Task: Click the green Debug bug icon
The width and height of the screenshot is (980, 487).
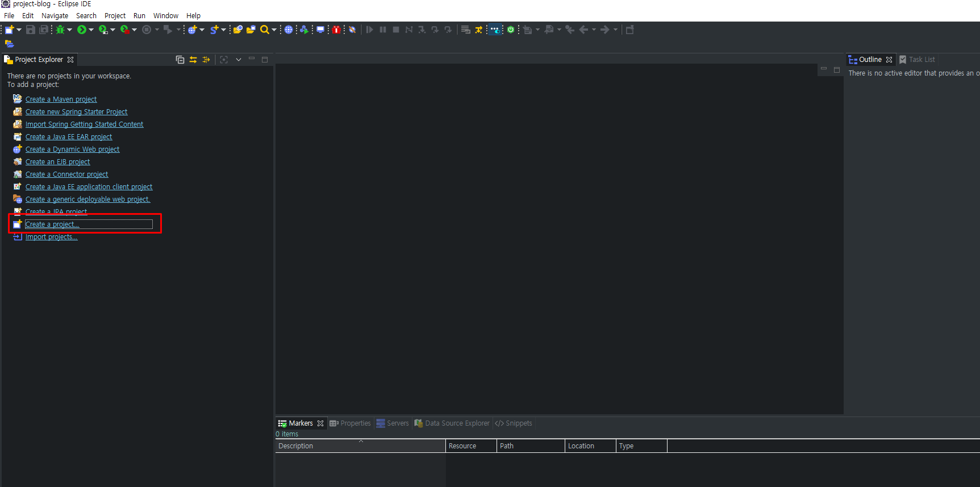Action: click(x=60, y=30)
